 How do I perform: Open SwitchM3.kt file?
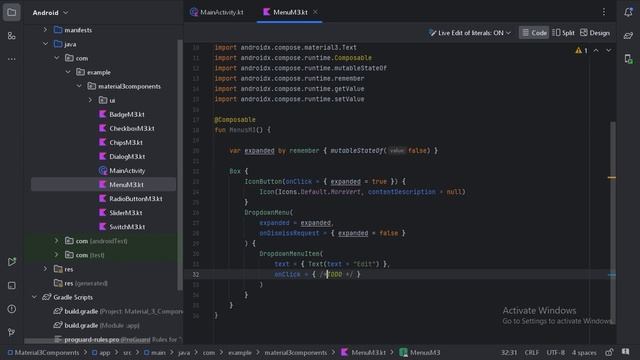[122, 227]
